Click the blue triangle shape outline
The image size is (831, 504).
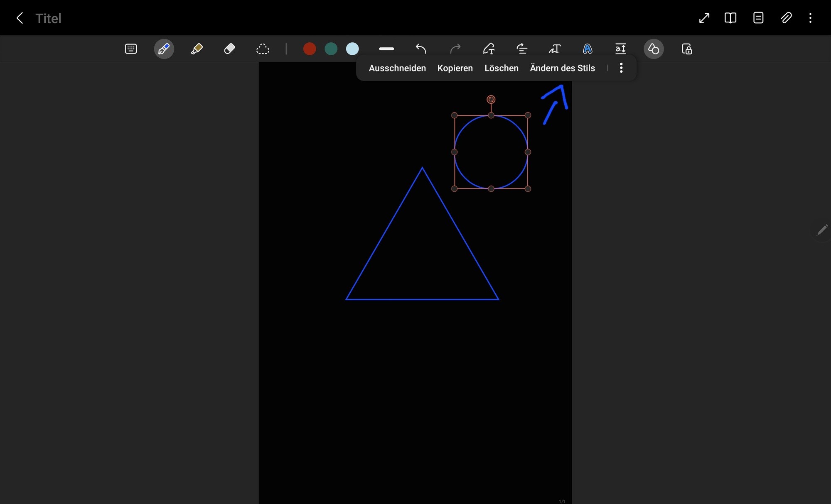[x=422, y=299]
